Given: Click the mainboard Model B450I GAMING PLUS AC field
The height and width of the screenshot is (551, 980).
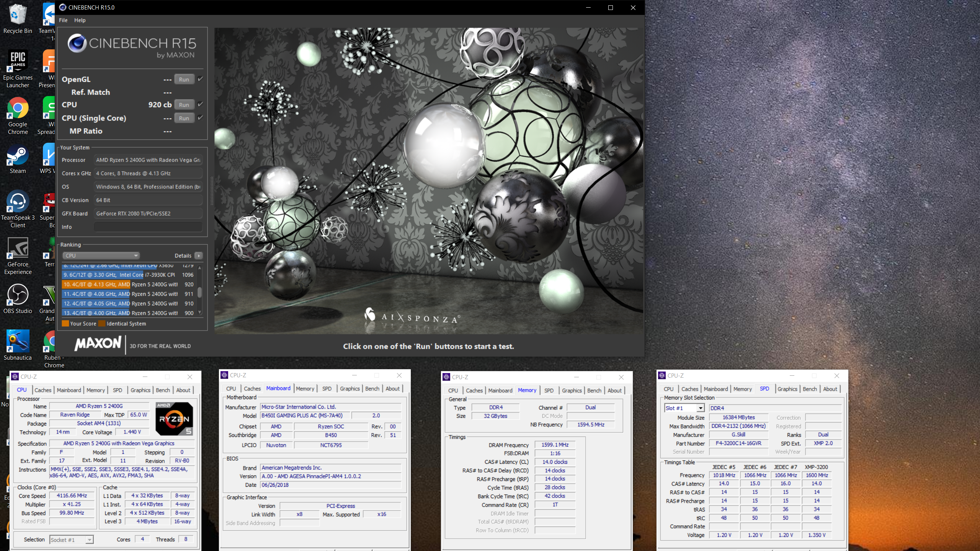Looking at the screenshot, I should [305, 415].
